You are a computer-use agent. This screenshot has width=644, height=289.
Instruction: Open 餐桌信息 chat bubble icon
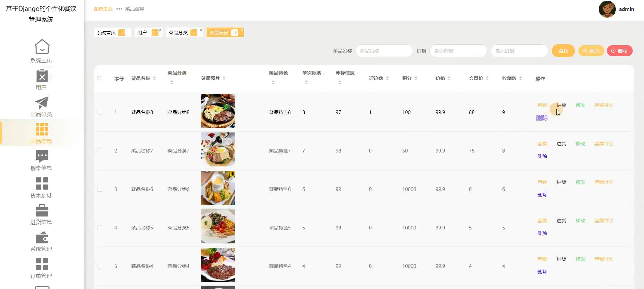42,156
